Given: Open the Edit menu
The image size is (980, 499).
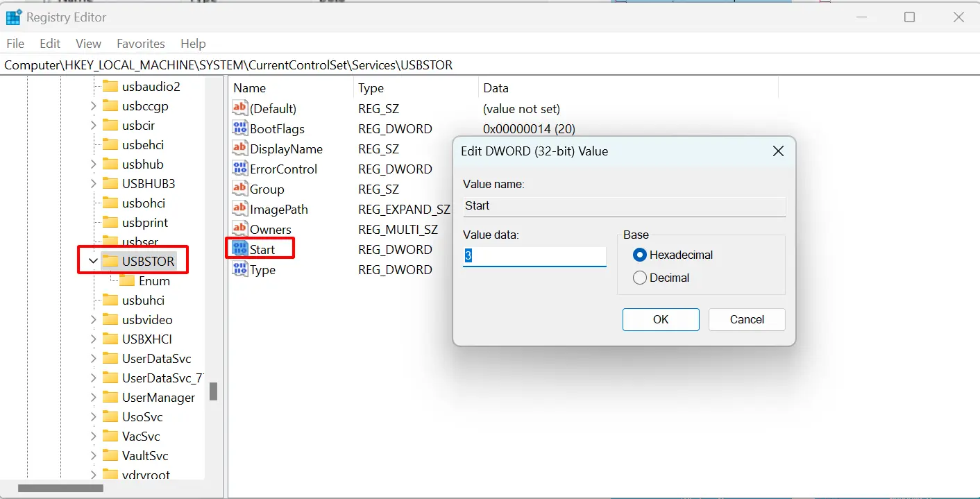Looking at the screenshot, I should (50, 43).
